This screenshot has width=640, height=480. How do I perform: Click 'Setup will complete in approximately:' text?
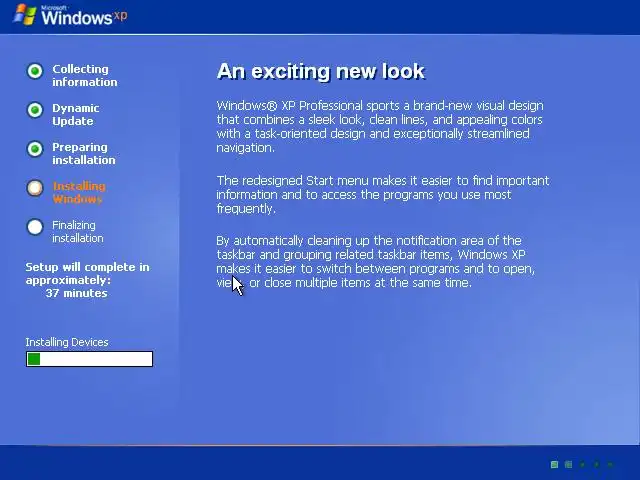[87, 273]
